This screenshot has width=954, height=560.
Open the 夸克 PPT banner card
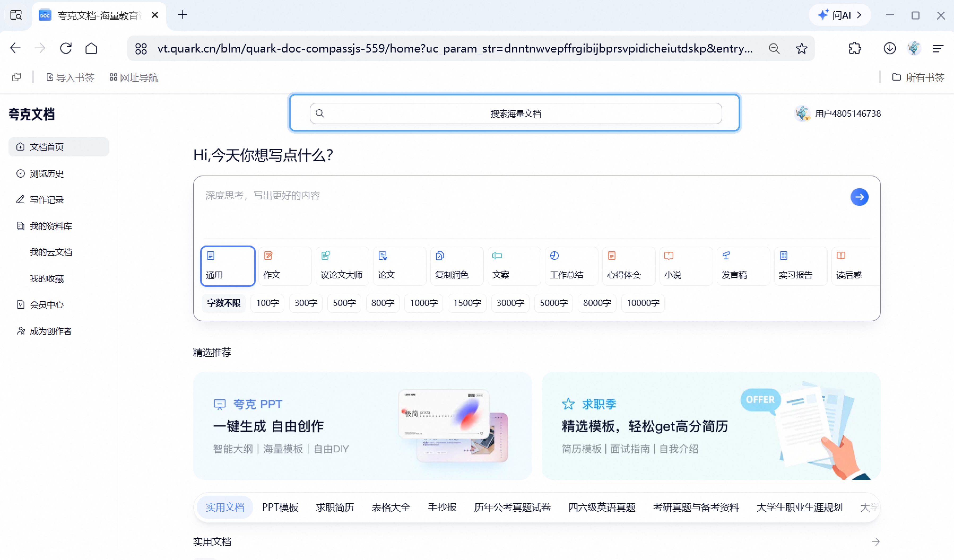[362, 426]
